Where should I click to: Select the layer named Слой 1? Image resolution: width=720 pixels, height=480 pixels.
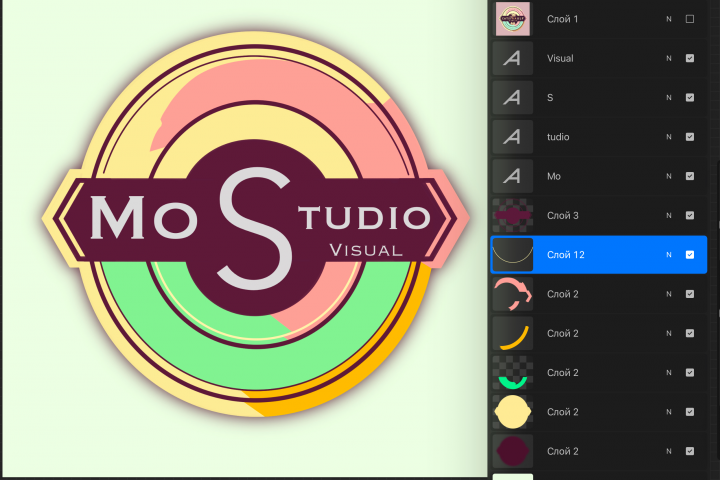pyautogui.click(x=562, y=19)
